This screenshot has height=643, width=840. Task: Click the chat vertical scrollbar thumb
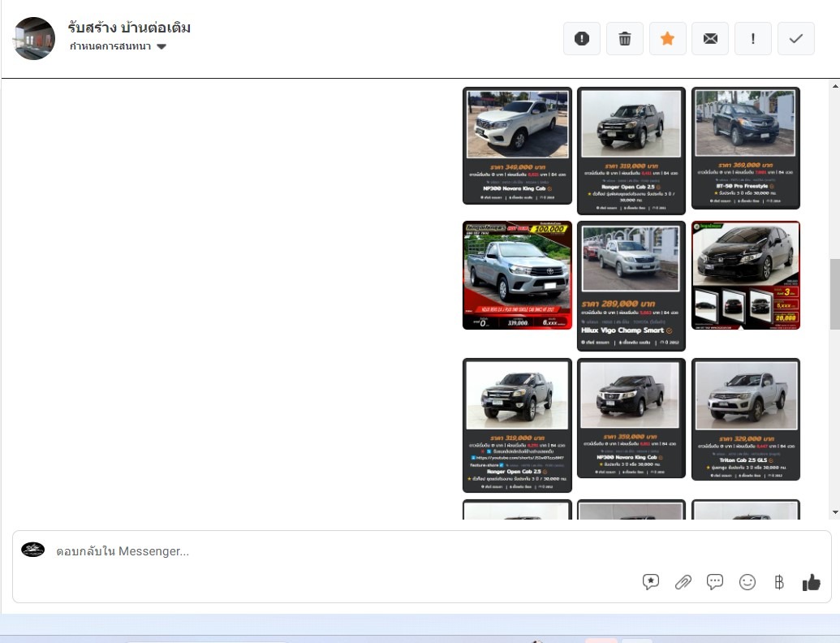coord(835,294)
